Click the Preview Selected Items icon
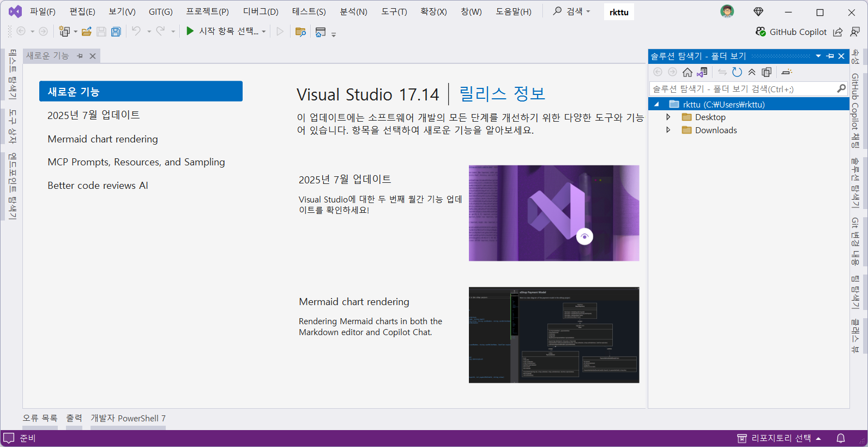The image size is (868, 447). (786, 72)
